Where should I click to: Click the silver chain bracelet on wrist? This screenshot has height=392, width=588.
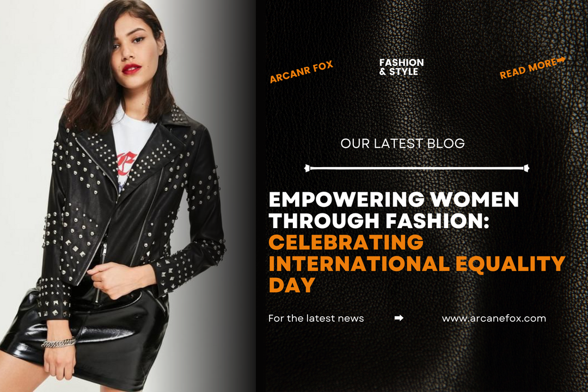[58, 342]
